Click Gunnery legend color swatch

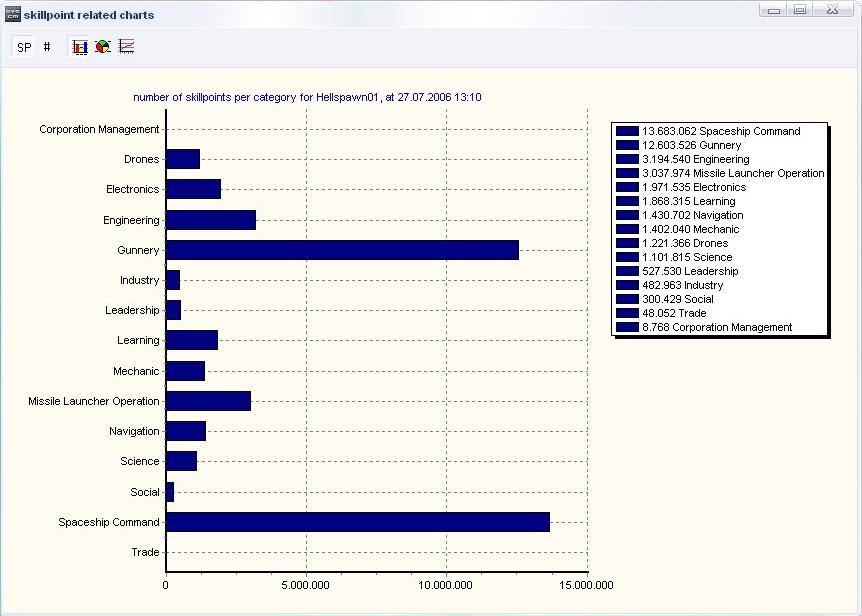(627, 145)
